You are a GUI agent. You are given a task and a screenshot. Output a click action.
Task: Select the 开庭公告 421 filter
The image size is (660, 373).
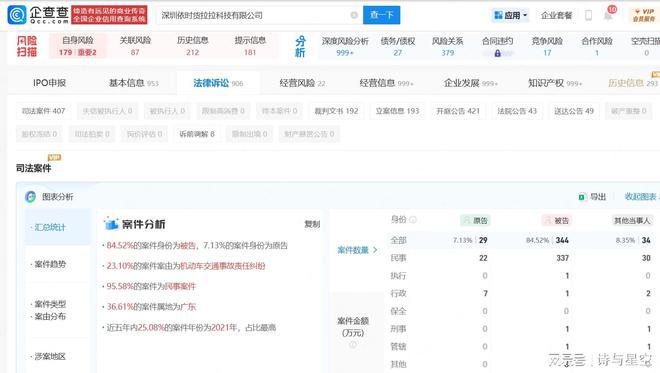458,111
